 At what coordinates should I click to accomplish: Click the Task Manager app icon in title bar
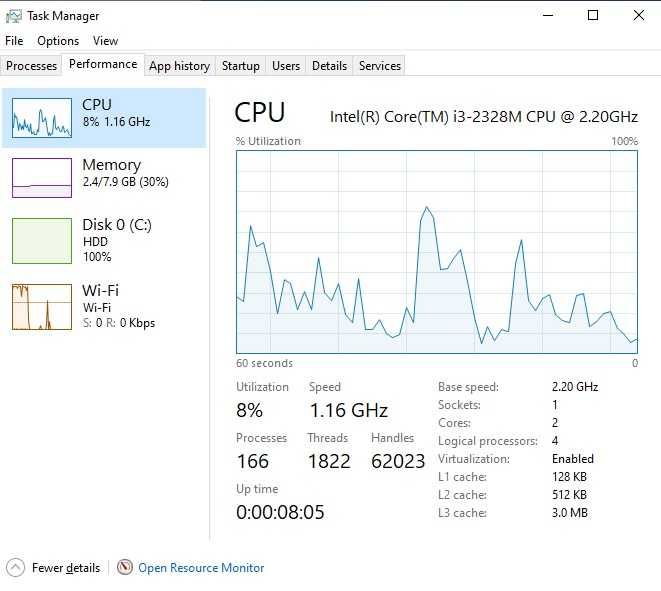[13, 16]
